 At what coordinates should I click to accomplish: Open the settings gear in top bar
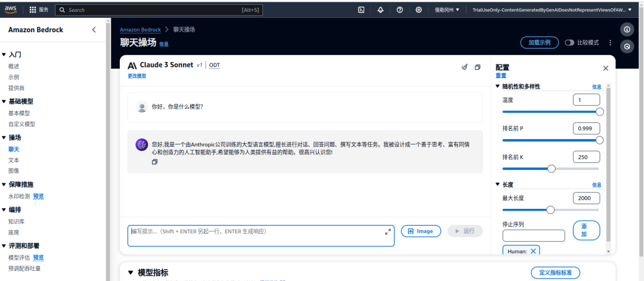[x=419, y=10]
